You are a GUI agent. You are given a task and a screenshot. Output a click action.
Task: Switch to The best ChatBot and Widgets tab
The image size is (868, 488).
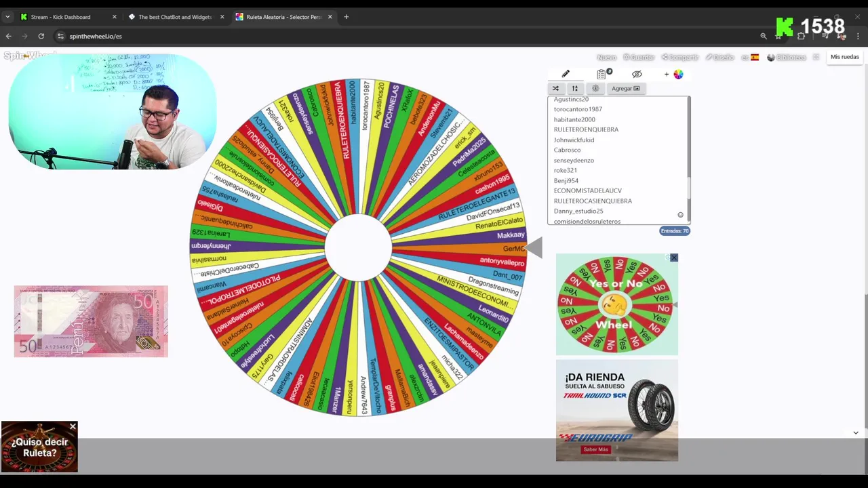(175, 17)
